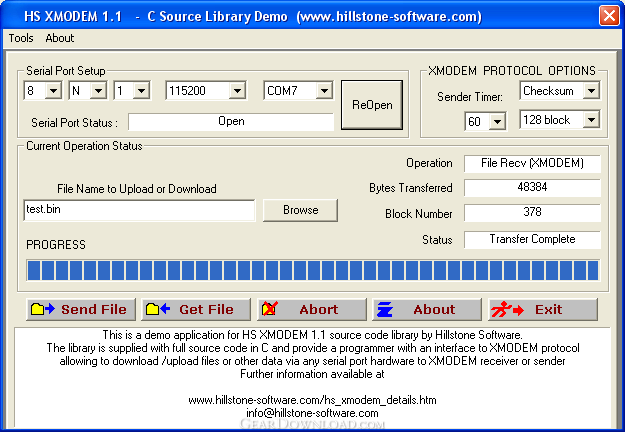Click the Exit button label

548,309
